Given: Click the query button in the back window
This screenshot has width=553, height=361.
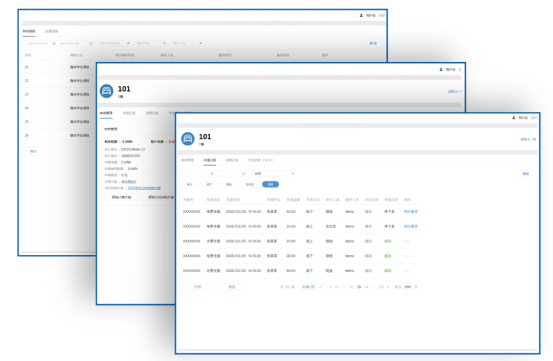Looking at the screenshot, I should [373, 43].
